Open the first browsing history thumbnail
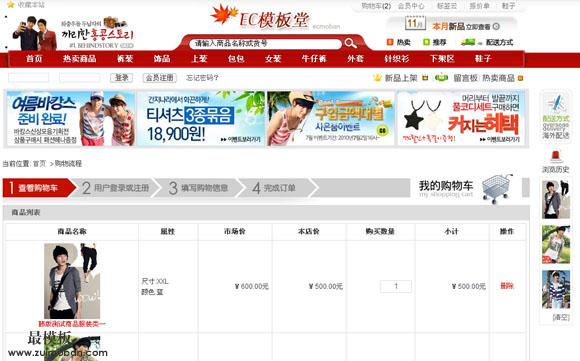This screenshot has width=580, height=361. tap(556, 199)
